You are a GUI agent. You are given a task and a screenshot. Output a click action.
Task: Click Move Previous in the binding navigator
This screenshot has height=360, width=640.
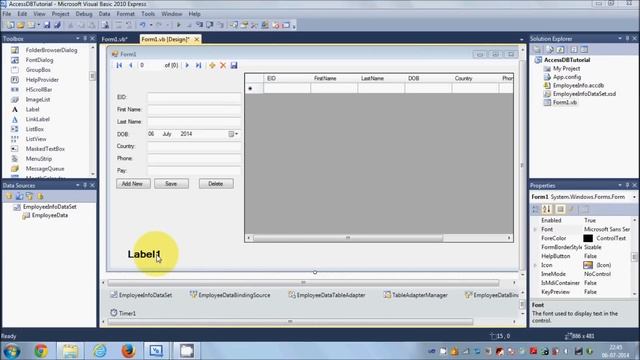(131, 65)
